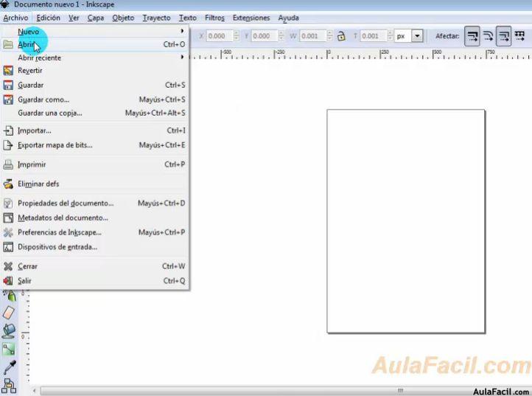
Task: Choose Importar... menu entry
Action: click(94, 131)
